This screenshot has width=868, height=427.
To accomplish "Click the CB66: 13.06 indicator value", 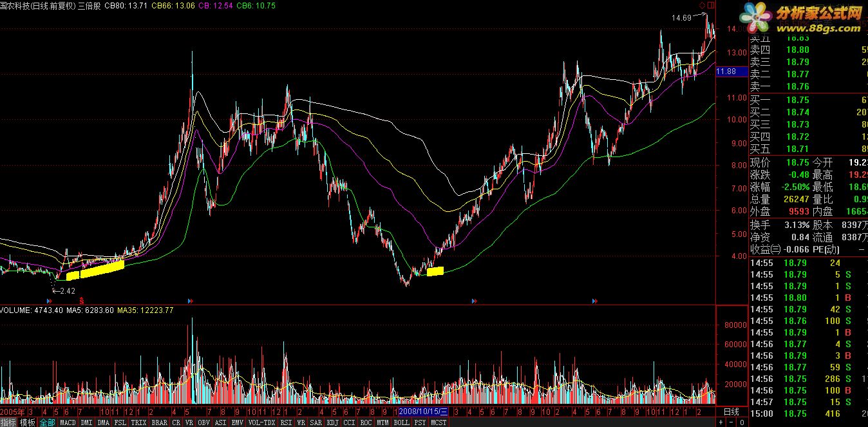I will point(173,5).
